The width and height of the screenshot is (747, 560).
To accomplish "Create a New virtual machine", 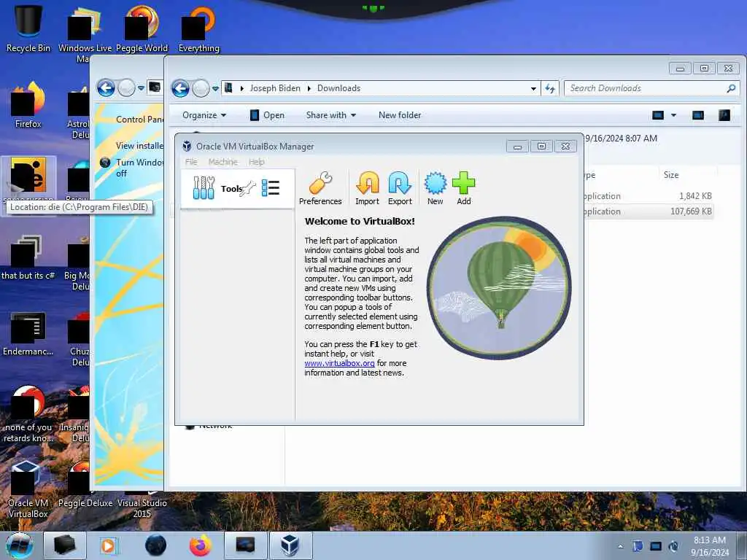I will coord(435,189).
